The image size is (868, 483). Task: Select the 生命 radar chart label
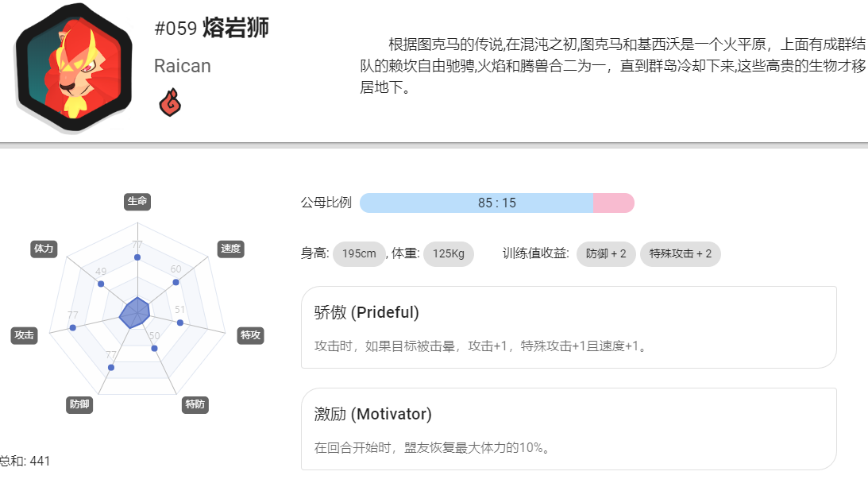[x=137, y=201]
